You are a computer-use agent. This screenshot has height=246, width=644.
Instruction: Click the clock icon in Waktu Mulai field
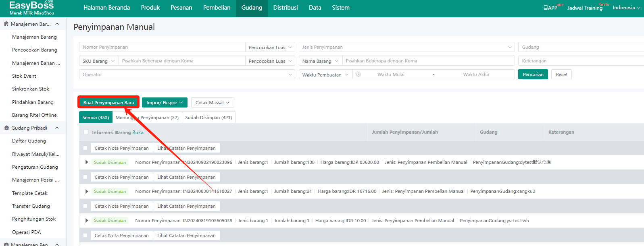pyautogui.click(x=358, y=74)
